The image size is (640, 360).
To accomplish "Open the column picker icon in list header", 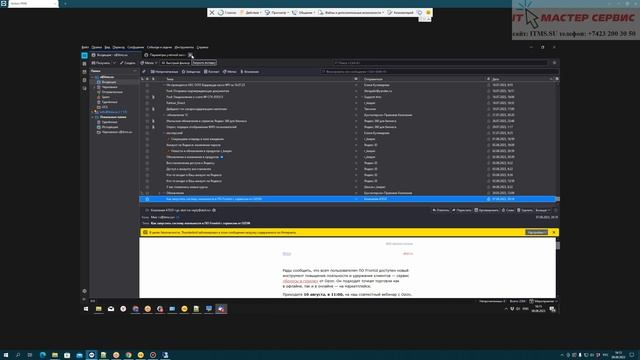I will coord(557,79).
